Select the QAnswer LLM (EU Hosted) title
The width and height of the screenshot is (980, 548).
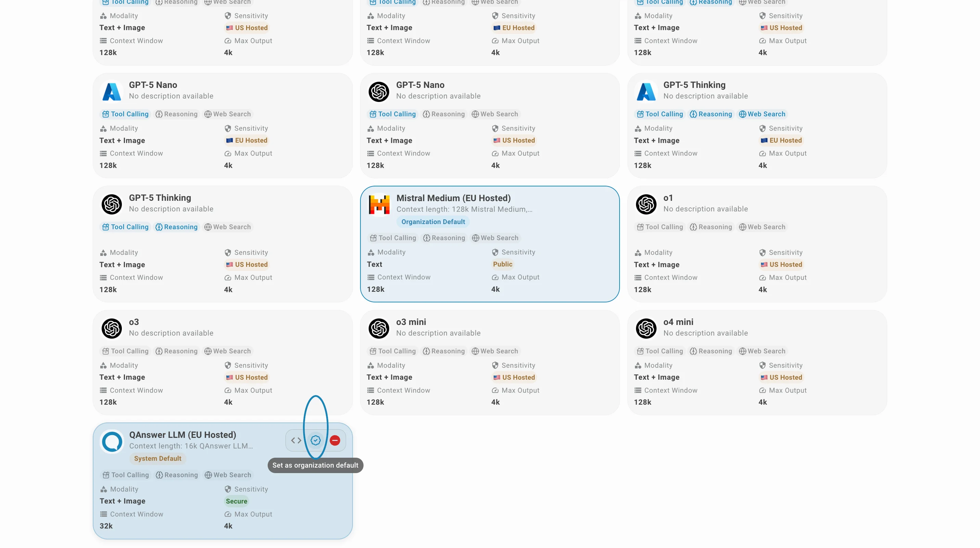[182, 435]
